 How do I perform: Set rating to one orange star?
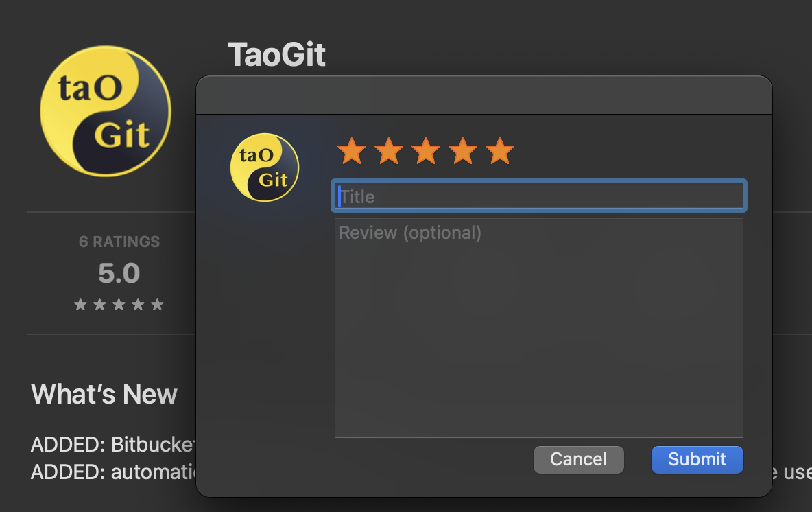click(x=352, y=151)
